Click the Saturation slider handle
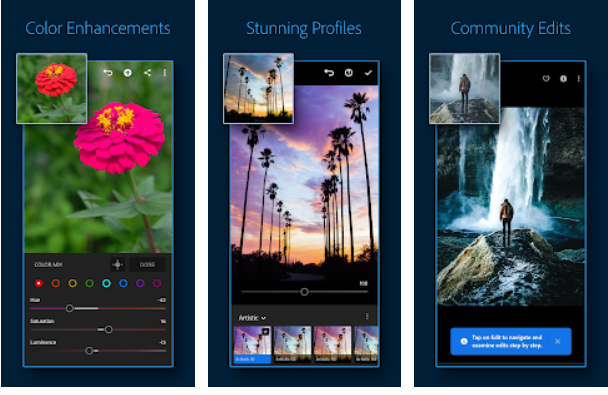608x395 pixels. pos(109,329)
